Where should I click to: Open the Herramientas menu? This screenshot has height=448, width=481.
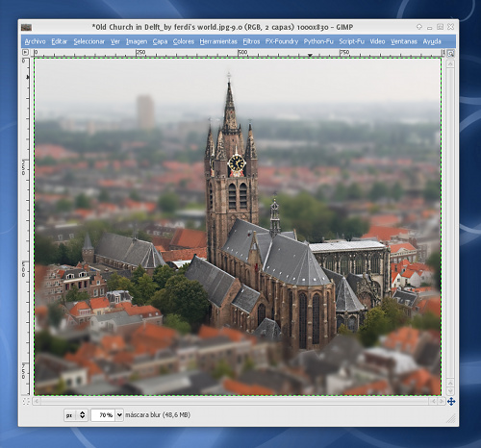(x=218, y=41)
